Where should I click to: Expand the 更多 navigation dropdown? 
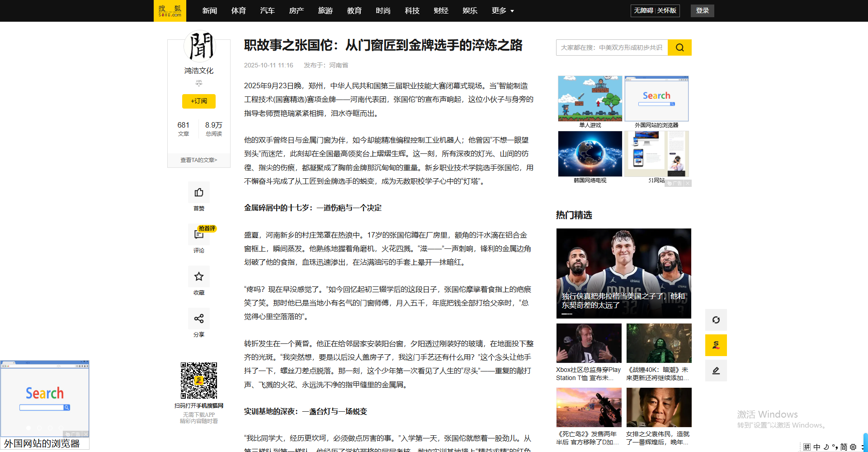503,11
